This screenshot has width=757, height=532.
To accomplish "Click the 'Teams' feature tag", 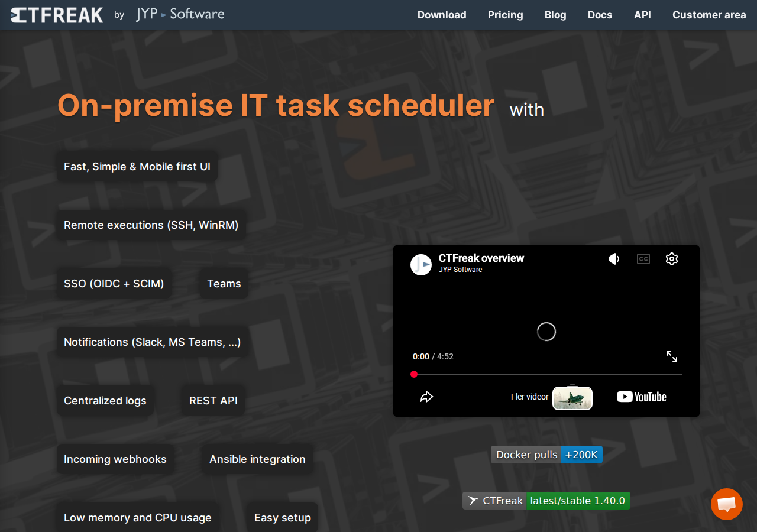I will pyautogui.click(x=224, y=284).
